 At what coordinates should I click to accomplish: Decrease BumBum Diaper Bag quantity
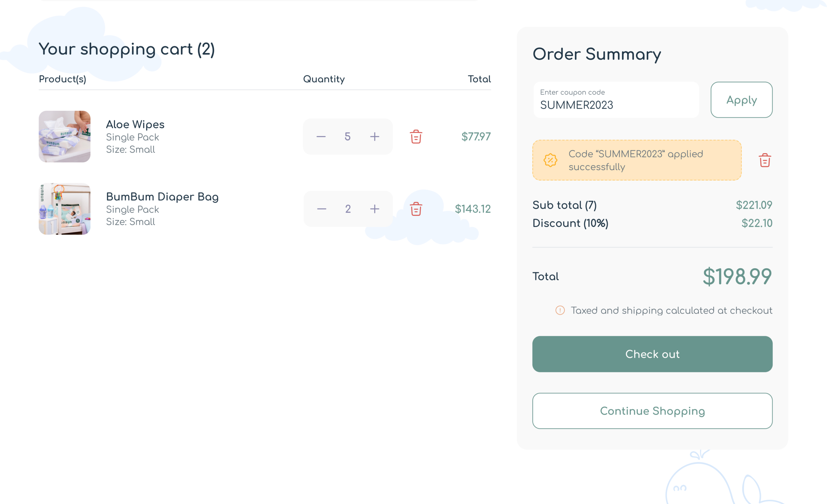click(321, 209)
